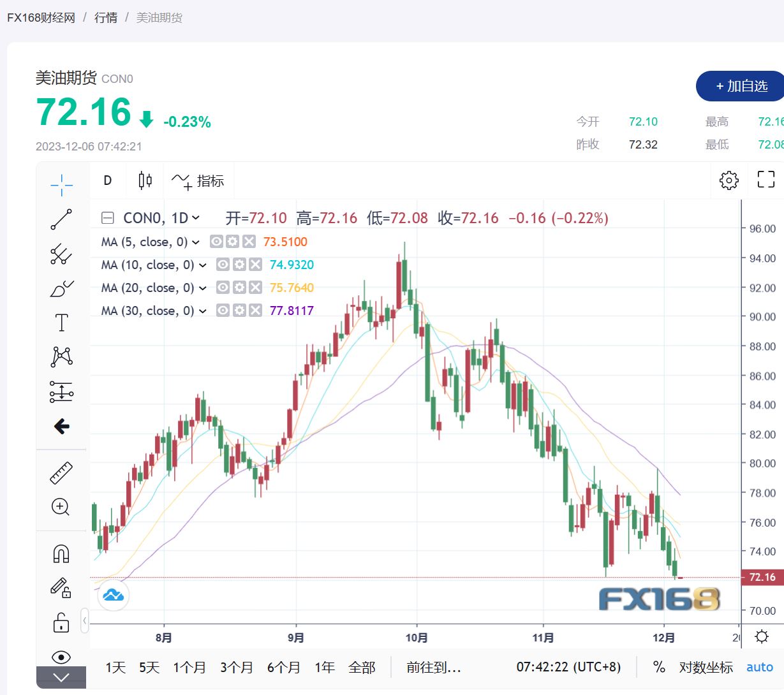Open the 前往到... date input

434,668
